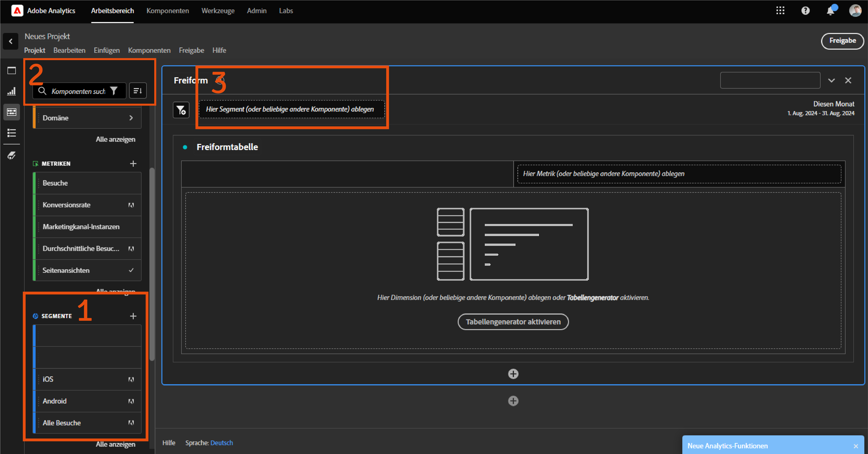Select the Durchschnittliche Besuc... metric
Screen dimensions: 868x454
[x=87, y=249]
